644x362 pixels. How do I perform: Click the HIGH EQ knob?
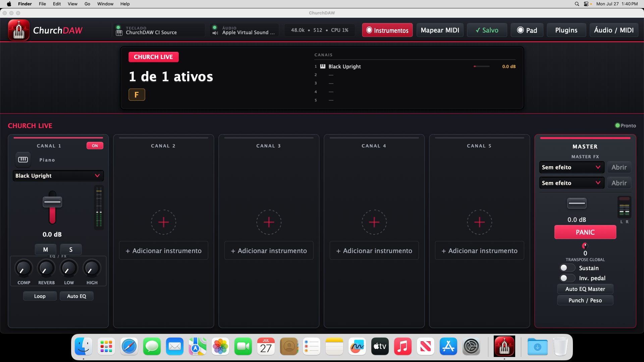(x=92, y=268)
